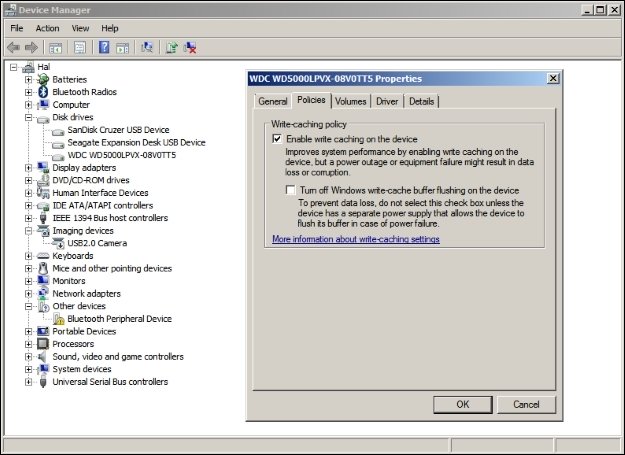Image resolution: width=625 pixels, height=455 pixels.
Task: Click the Display adapters category icon
Action: pyautogui.click(x=43, y=168)
